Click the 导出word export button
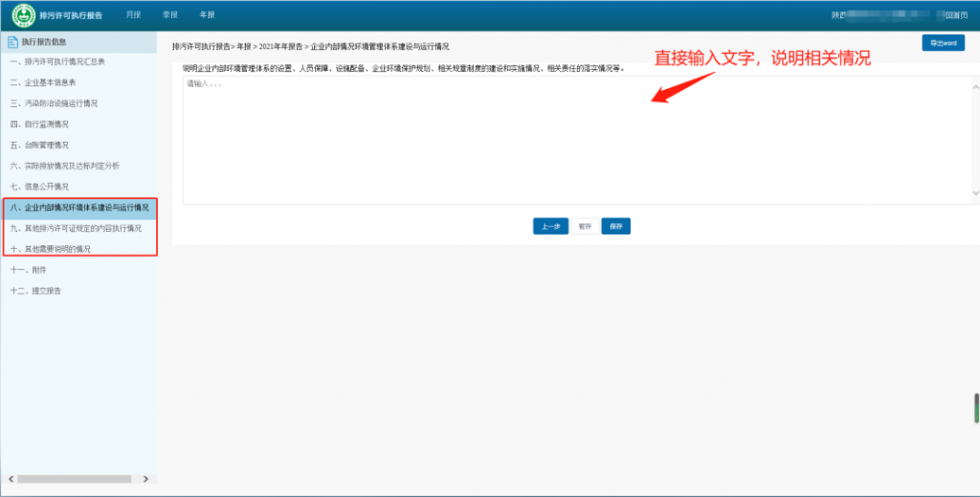This screenshot has width=980, height=497. 943,43
